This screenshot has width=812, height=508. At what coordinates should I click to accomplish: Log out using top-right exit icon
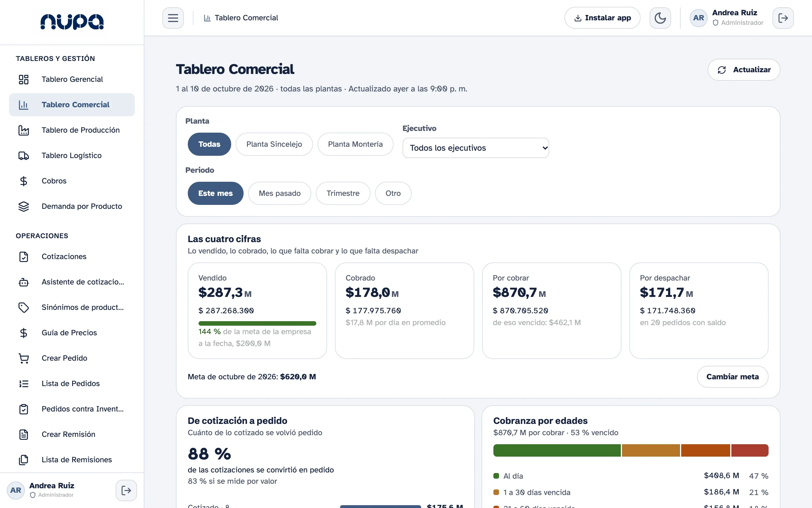coord(783,18)
